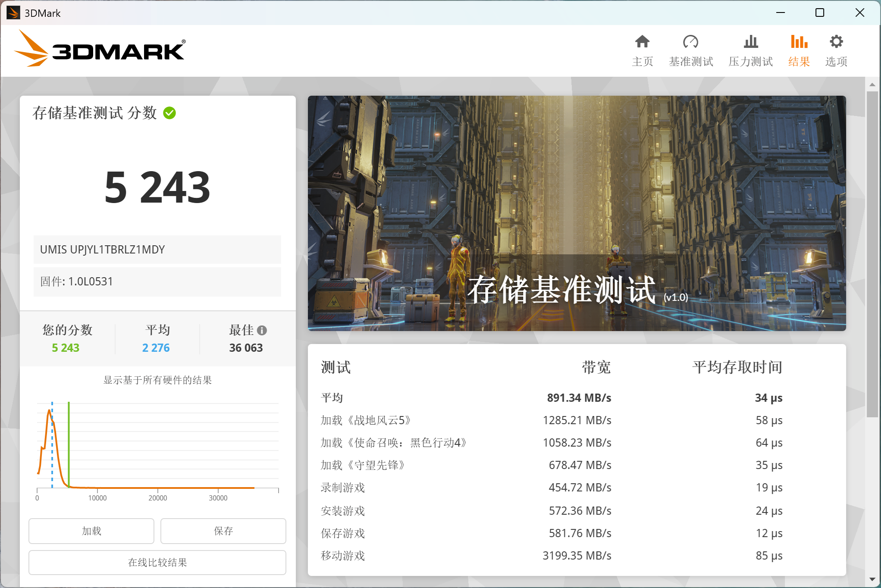Click the storage benchmark banner image
Image resolution: width=881 pixels, height=588 pixels.
click(x=577, y=213)
